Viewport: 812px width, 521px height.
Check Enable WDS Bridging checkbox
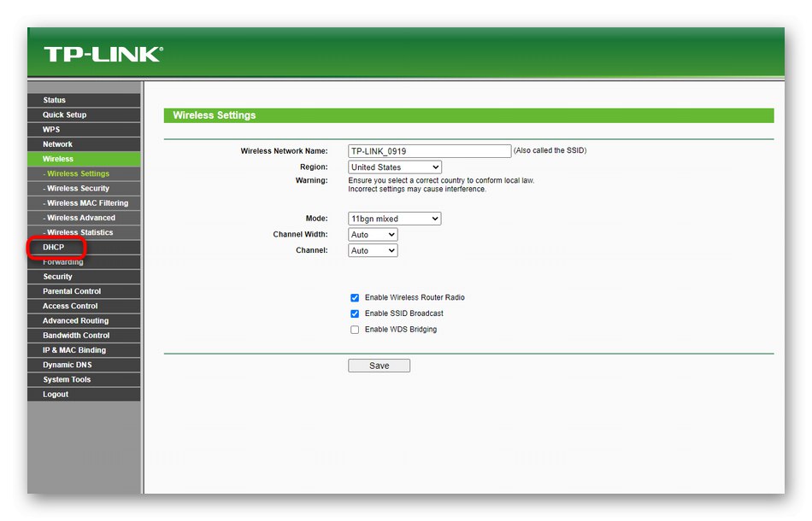pyautogui.click(x=355, y=330)
